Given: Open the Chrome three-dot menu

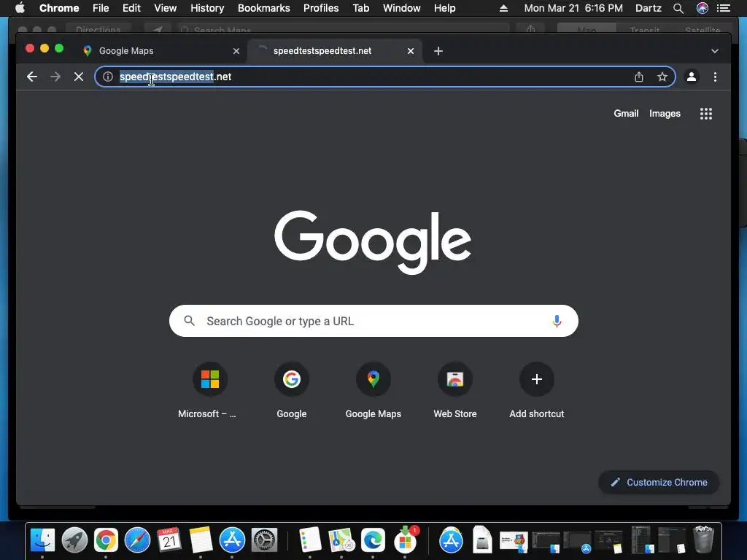Looking at the screenshot, I should tap(715, 77).
